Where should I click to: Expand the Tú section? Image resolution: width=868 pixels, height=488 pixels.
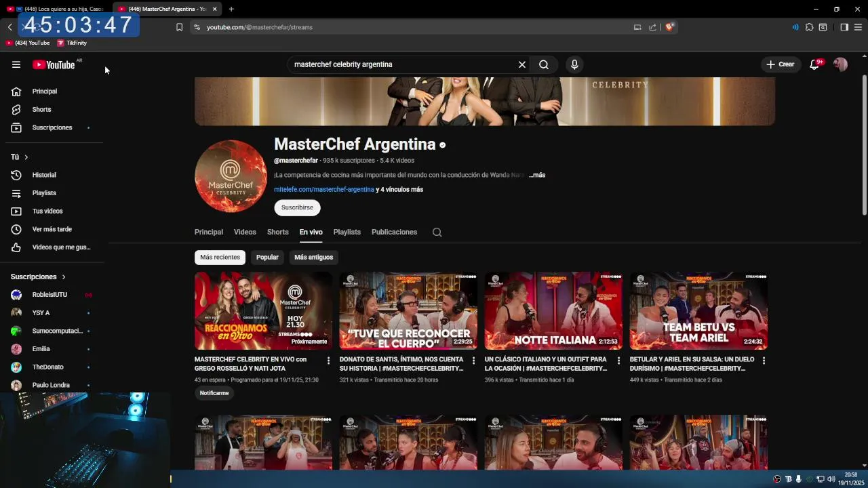(x=19, y=157)
